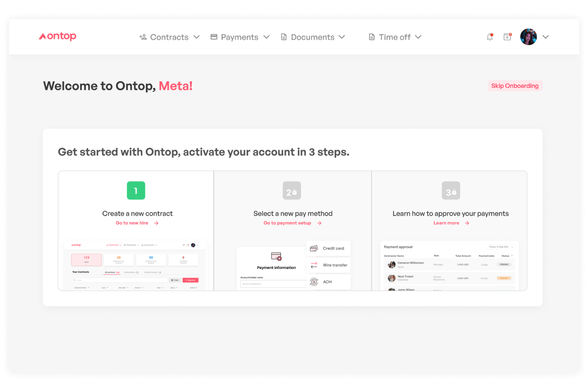Click the 124 contracts stat card in preview
588x392 pixels.
click(87, 260)
